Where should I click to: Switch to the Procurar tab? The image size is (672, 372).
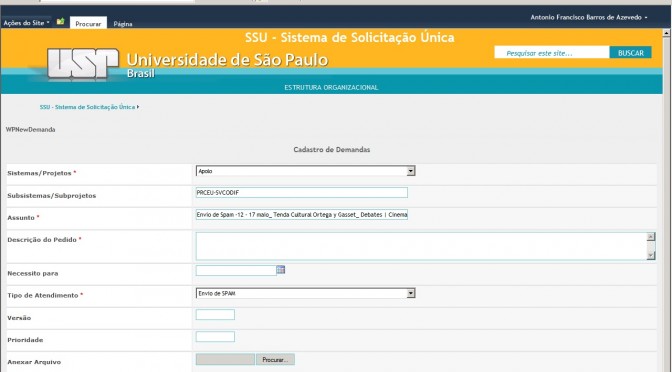coord(88,24)
